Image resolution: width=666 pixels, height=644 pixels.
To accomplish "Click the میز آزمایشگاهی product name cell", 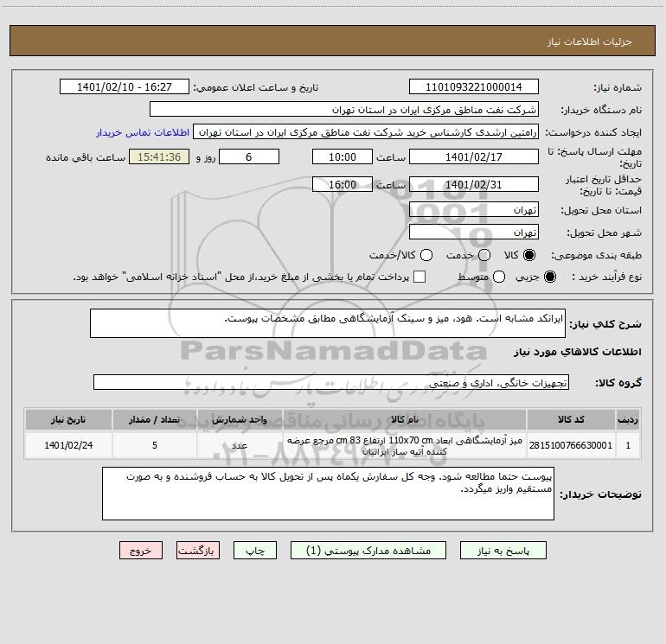I will point(405,445).
